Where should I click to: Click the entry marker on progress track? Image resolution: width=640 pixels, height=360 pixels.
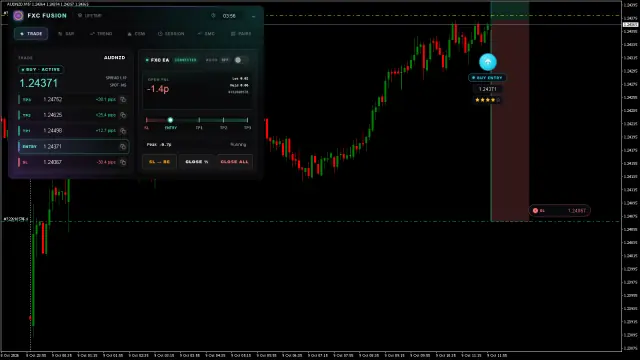pos(170,120)
